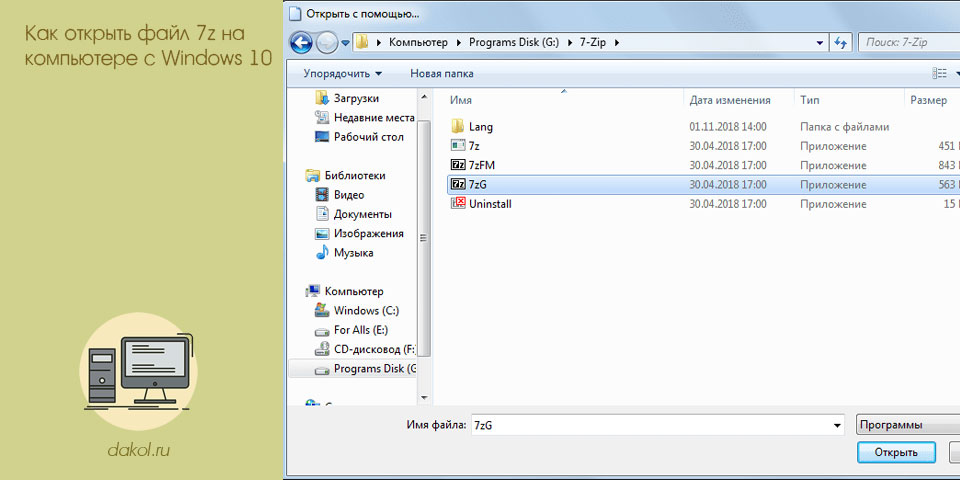Screen dimensions: 960x480
Task: Click the Открыть button
Action: (x=896, y=452)
